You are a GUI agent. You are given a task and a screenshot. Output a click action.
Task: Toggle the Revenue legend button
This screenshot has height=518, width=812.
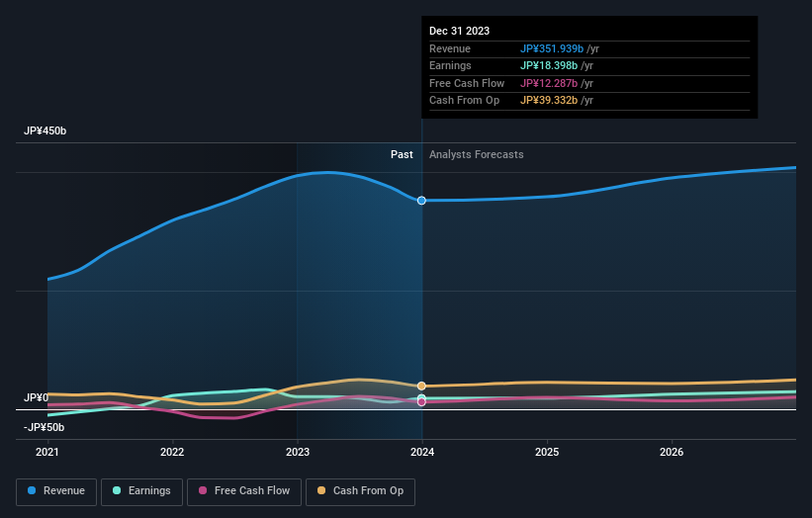(56, 491)
